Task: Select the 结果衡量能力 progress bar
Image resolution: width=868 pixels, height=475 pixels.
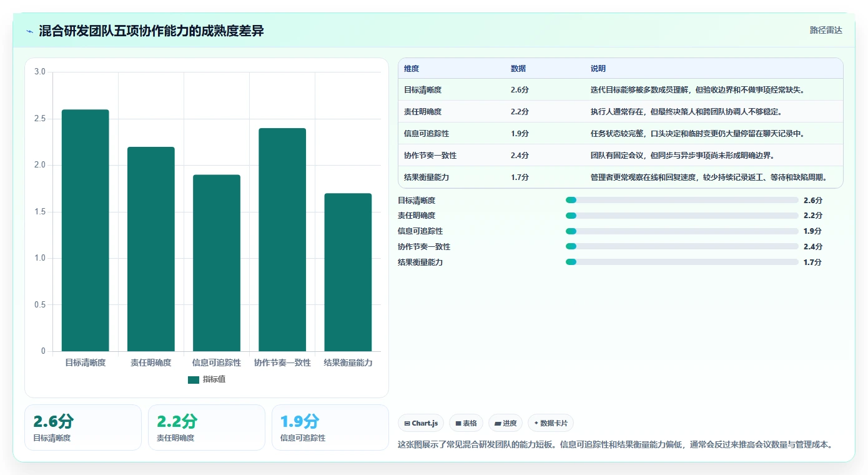Action: coord(682,262)
